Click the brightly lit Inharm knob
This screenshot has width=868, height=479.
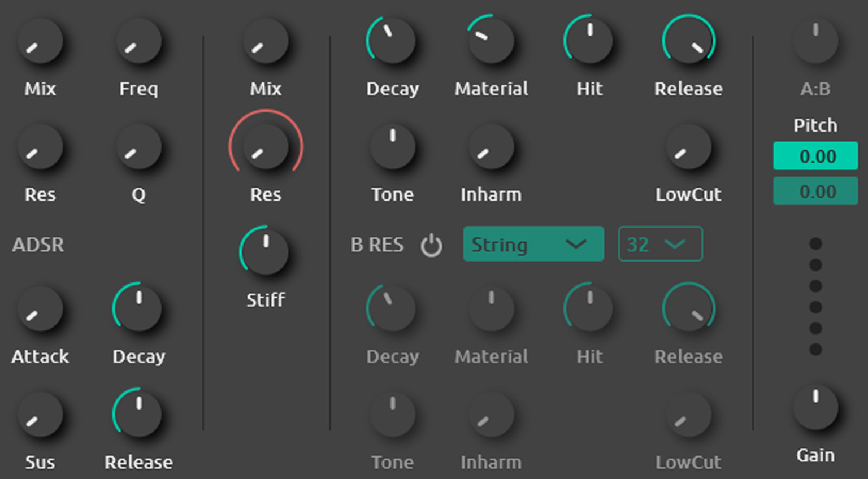(x=491, y=147)
